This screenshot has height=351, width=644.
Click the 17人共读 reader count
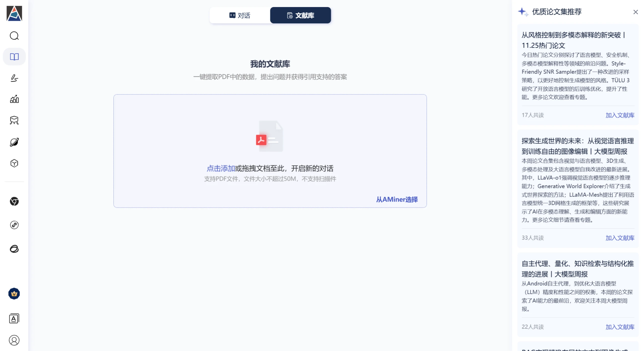(x=532, y=115)
